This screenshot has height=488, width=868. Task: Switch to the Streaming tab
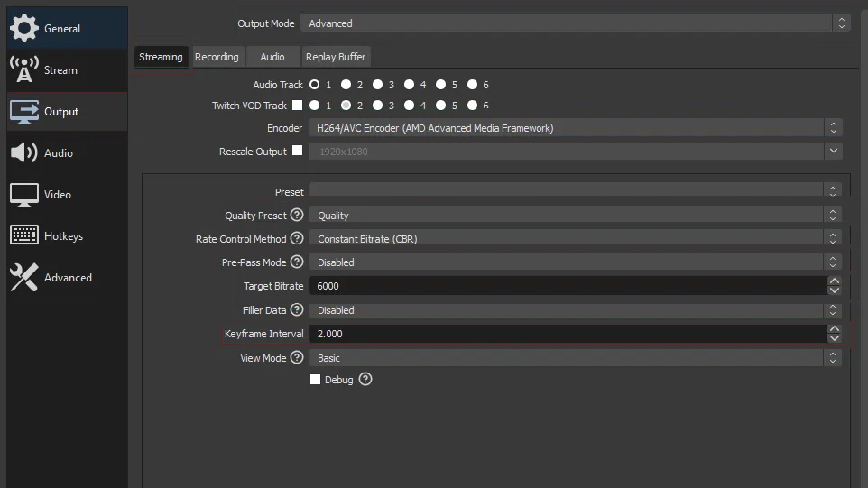pos(161,57)
